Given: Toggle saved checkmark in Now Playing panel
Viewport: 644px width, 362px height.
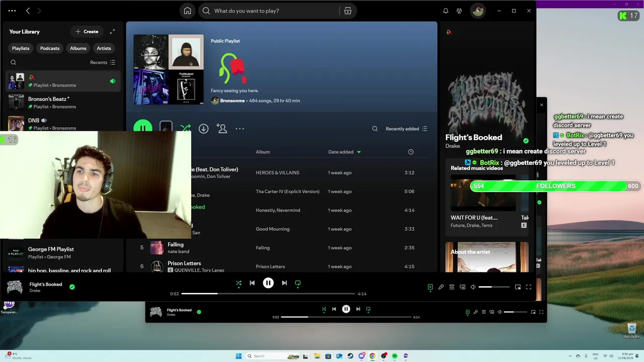Looking at the screenshot, I should click(x=526, y=141).
